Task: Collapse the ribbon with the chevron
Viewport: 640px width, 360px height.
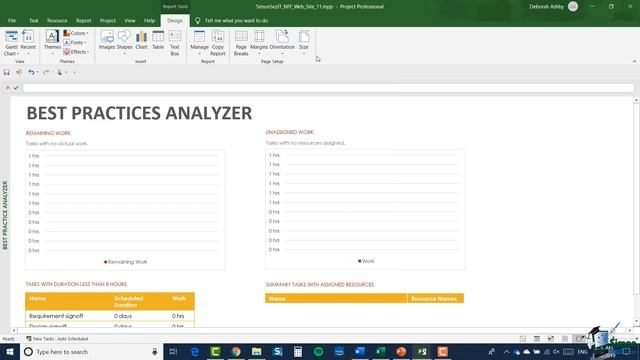Action: click(x=634, y=61)
